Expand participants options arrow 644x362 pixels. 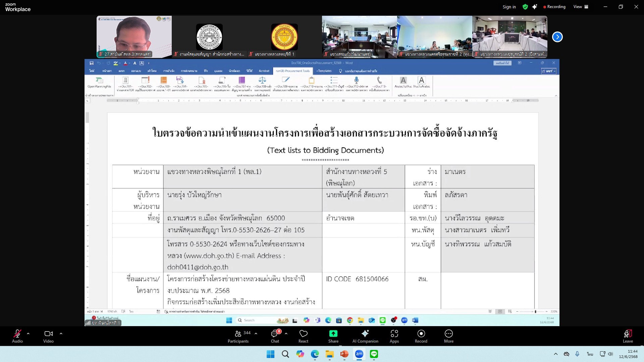(x=256, y=334)
